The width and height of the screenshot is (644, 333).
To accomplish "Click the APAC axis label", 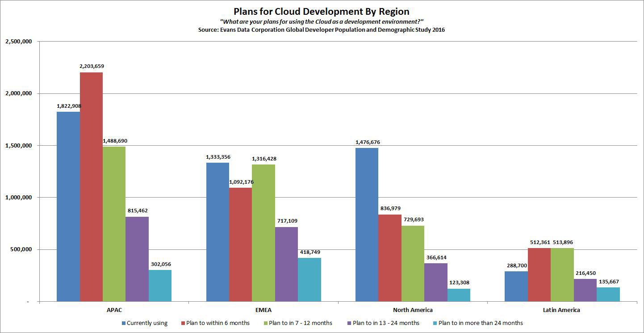I will [114, 310].
